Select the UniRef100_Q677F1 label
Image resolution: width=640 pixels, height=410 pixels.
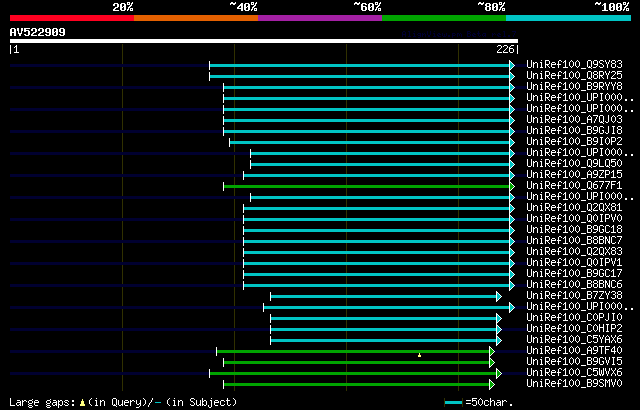point(574,186)
